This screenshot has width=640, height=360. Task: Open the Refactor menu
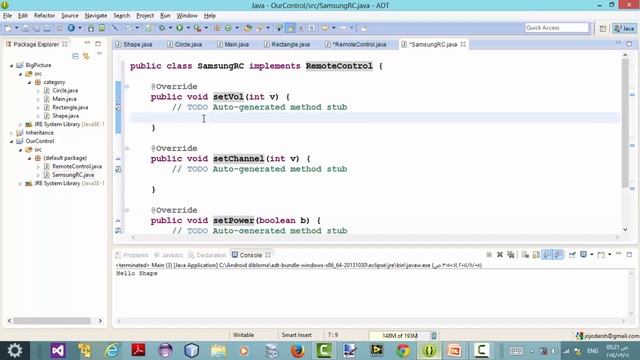[44, 16]
